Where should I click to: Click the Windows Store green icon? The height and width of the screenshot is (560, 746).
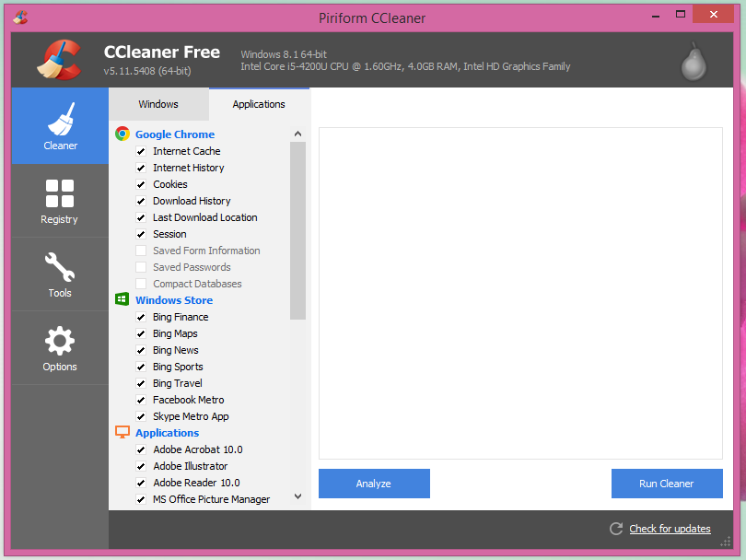click(x=122, y=299)
